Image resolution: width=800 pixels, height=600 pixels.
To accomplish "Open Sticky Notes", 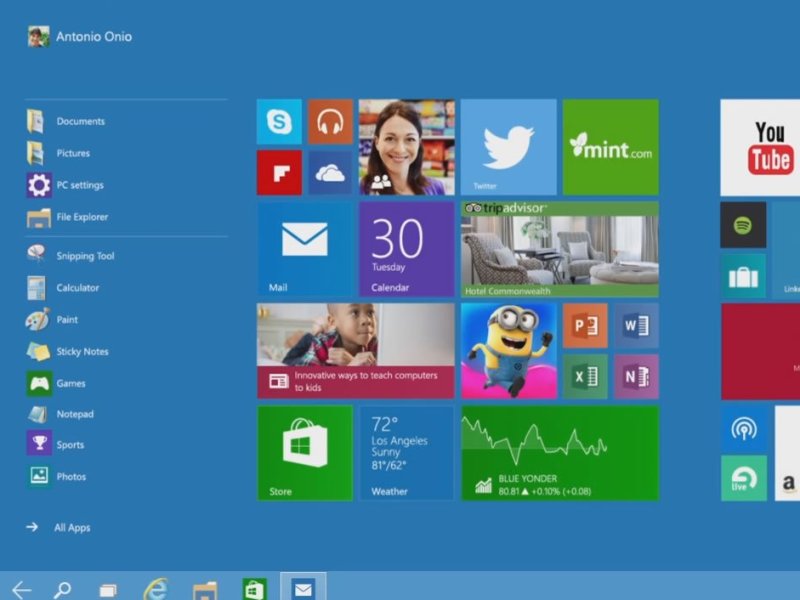I will click(67, 352).
